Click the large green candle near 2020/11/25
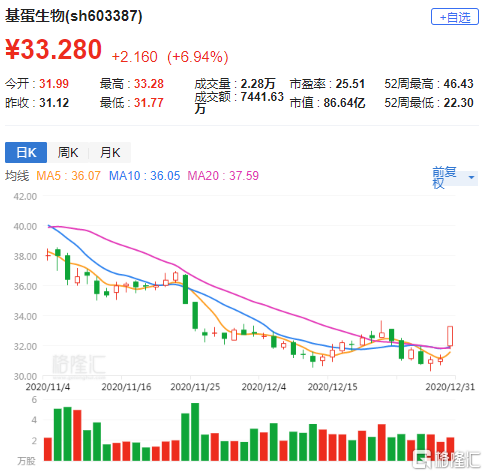The height and width of the screenshot is (476, 487). (185, 289)
